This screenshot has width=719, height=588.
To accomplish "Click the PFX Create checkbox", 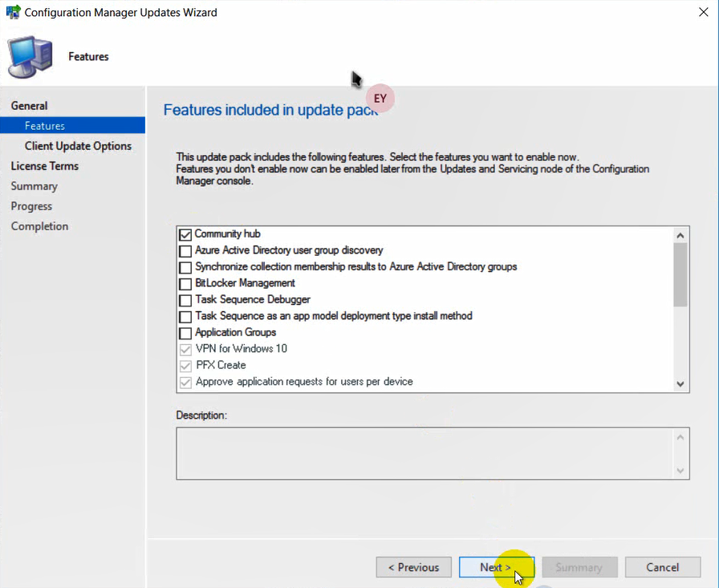I will coord(185,366).
